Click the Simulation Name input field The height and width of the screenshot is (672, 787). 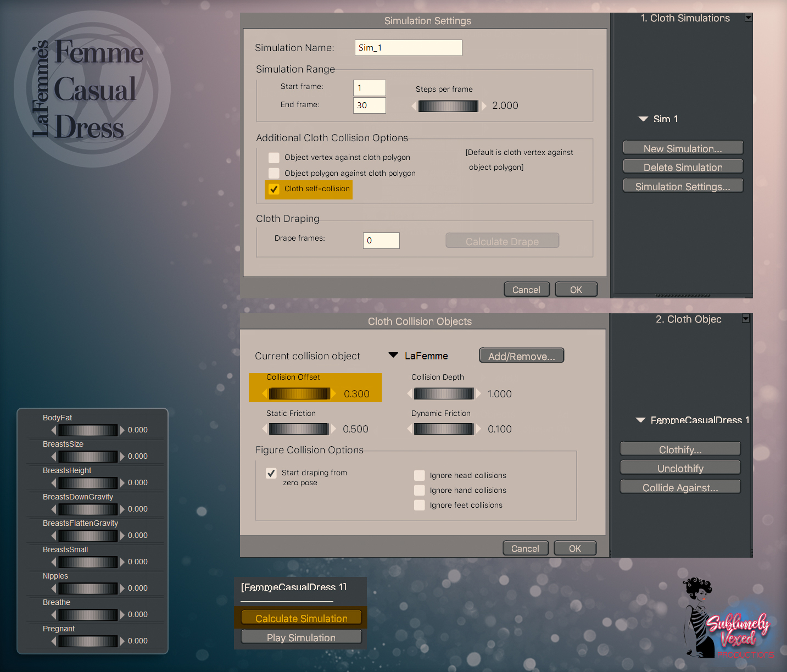coord(408,48)
